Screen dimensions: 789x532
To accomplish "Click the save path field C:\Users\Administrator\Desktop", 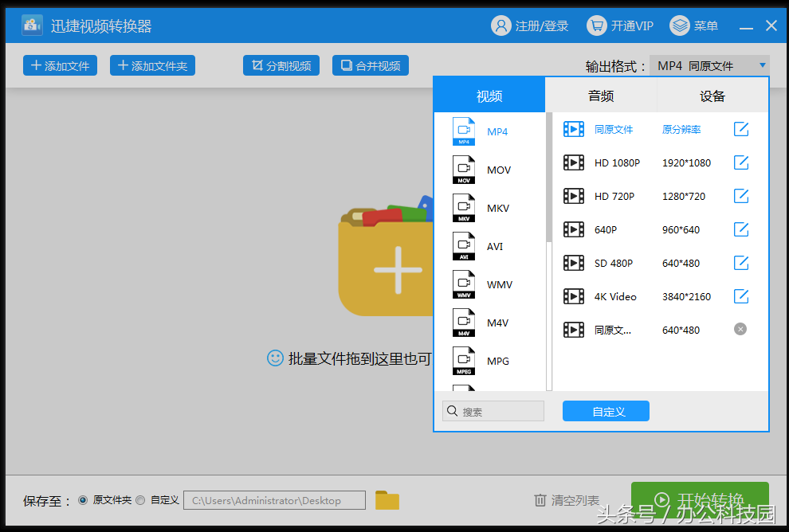I will (274, 500).
